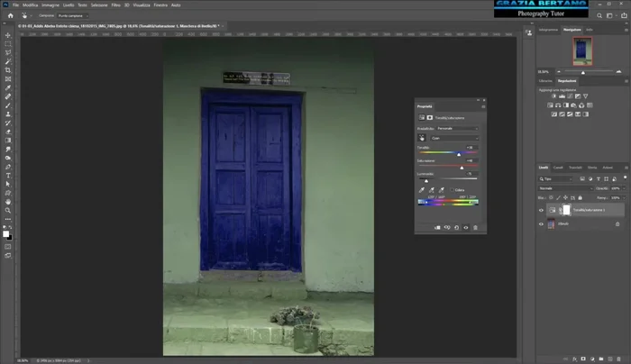Viewport: 631px width, 364px height.
Task: Click the reset adjustment icon in Properties
Action: click(x=456, y=228)
